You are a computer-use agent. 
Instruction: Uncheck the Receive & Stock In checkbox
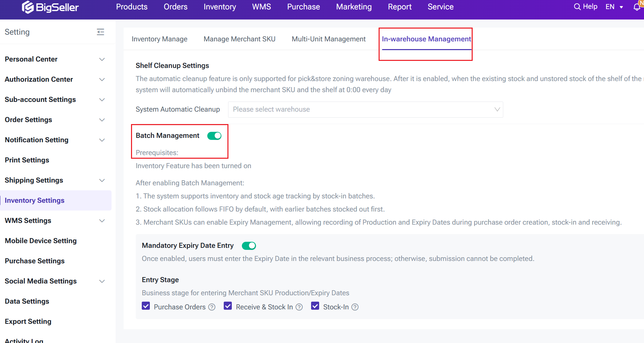pos(228,306)
